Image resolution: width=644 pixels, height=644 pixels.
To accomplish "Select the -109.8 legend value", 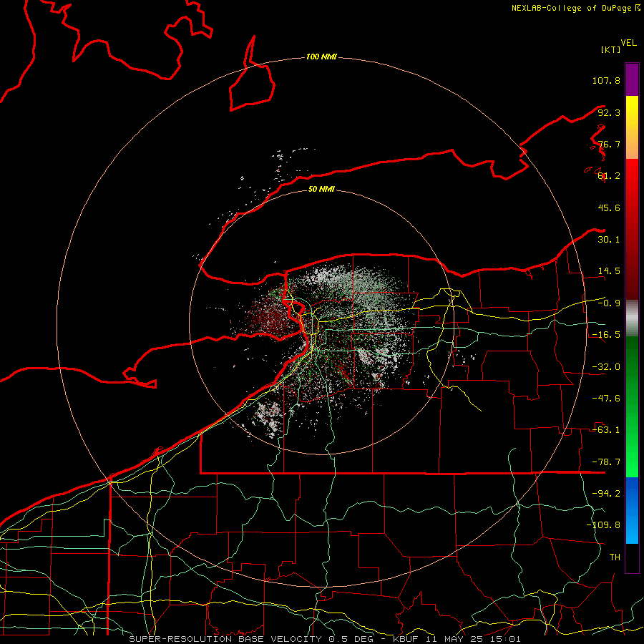I will [x=603, y=525].
